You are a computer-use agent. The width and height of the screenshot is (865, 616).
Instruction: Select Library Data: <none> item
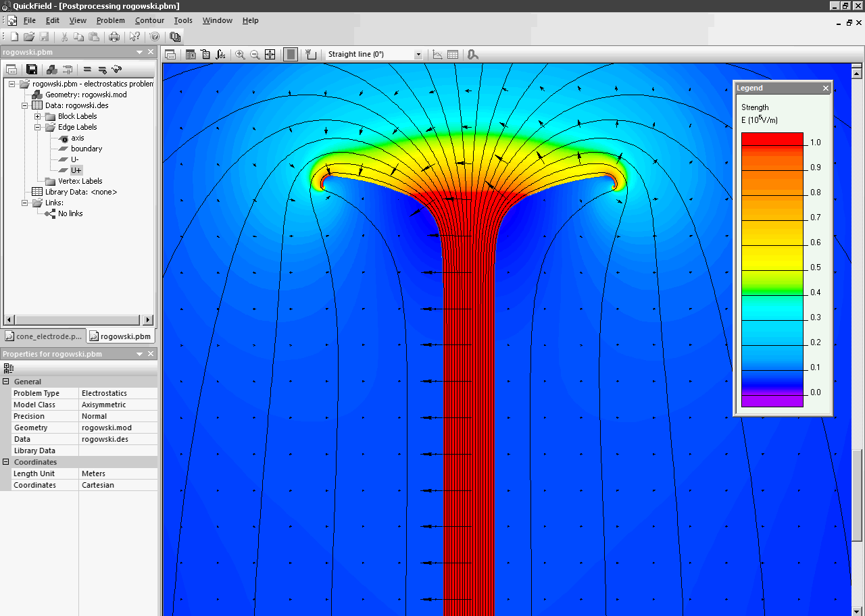pyautogui.click(x=81, y=192)
